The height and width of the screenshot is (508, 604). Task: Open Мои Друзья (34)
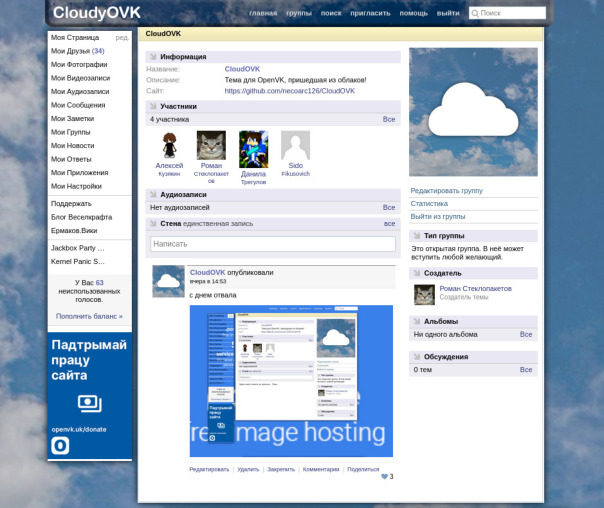pos(77,51)
